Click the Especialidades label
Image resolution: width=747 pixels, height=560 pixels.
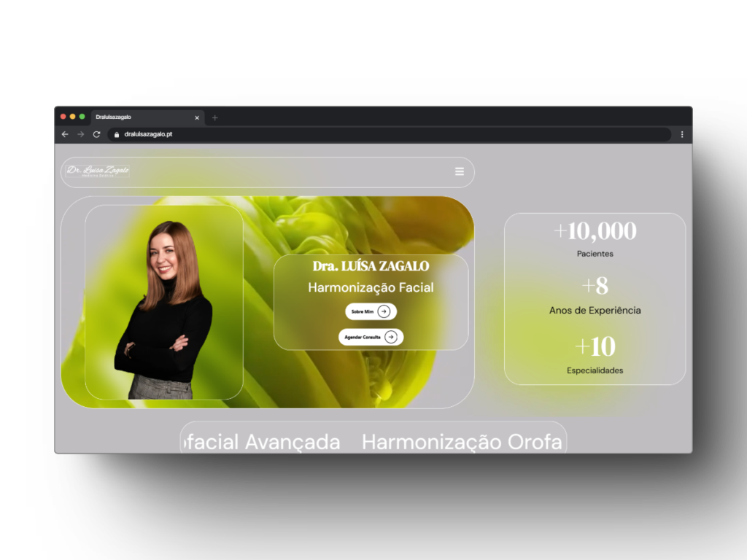tap(595, 370)
